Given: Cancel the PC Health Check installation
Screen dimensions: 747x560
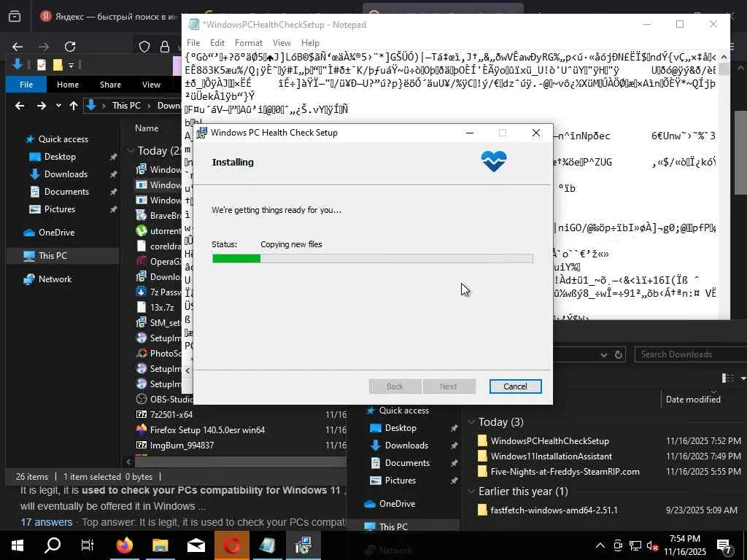Looking at the screenshot, I should point(515,386).
